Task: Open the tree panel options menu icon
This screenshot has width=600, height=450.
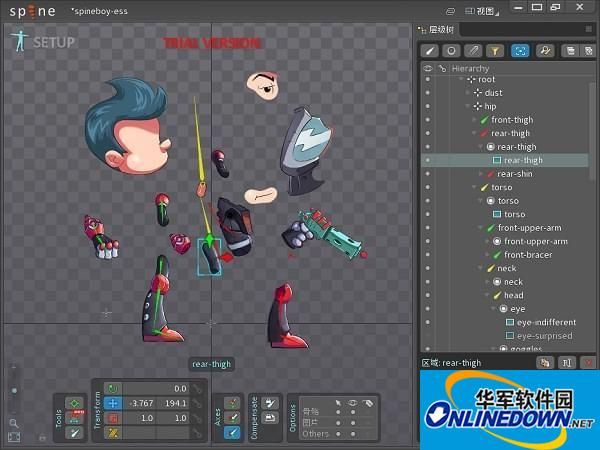Action: pos(589,29)
